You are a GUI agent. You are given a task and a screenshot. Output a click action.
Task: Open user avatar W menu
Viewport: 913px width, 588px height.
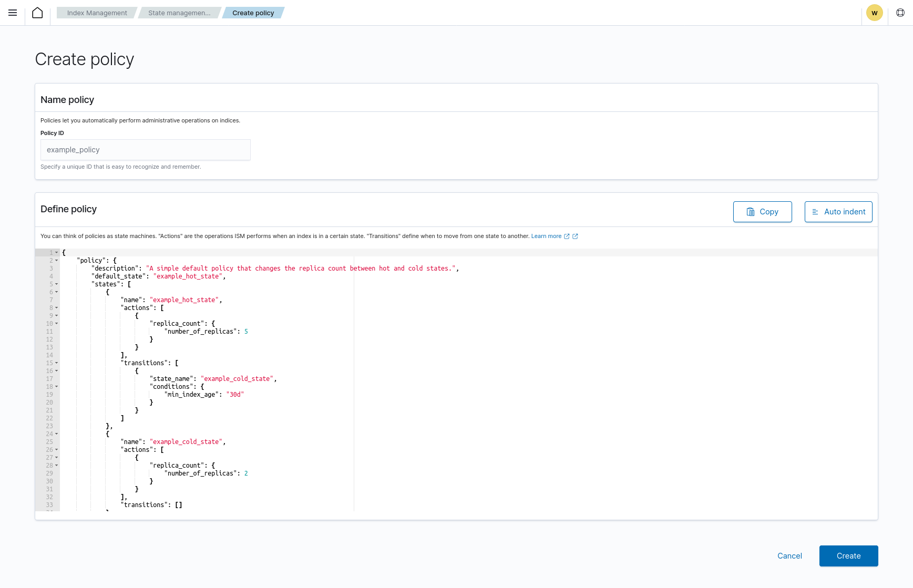875,13
